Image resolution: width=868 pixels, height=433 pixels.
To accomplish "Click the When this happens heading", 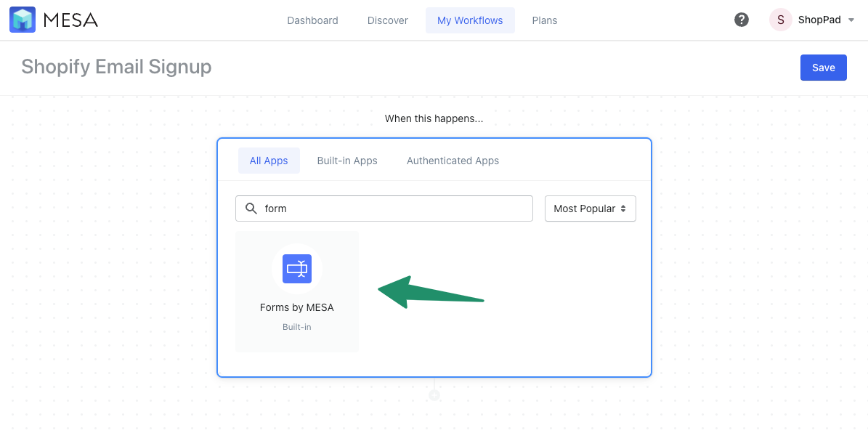I will pyautogui.click(x=434, y=118).
